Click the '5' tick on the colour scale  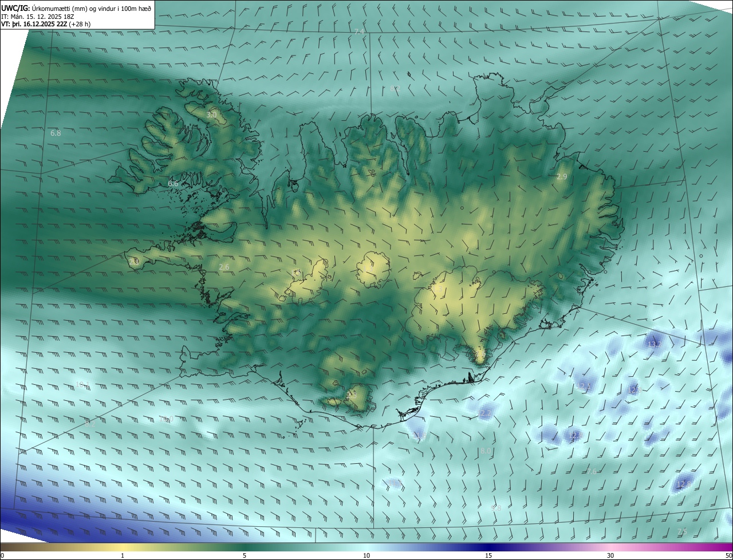[245, 555]
